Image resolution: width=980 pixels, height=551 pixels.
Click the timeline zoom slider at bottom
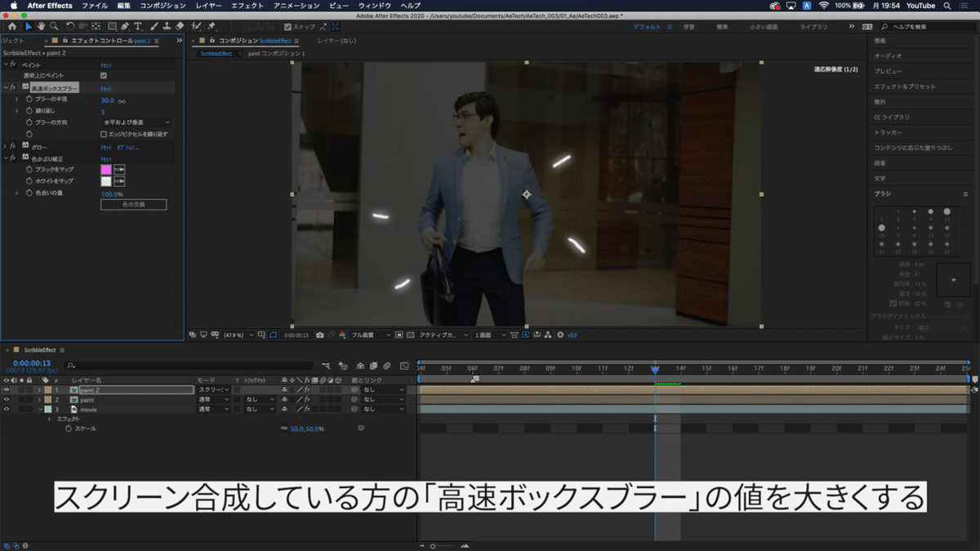pyautogui.click(x=443, y=545)
